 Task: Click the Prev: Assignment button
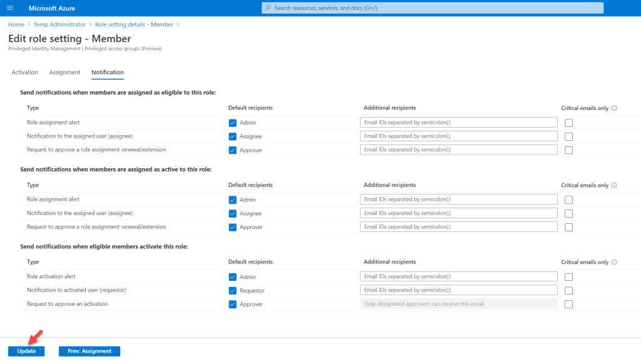89,351
